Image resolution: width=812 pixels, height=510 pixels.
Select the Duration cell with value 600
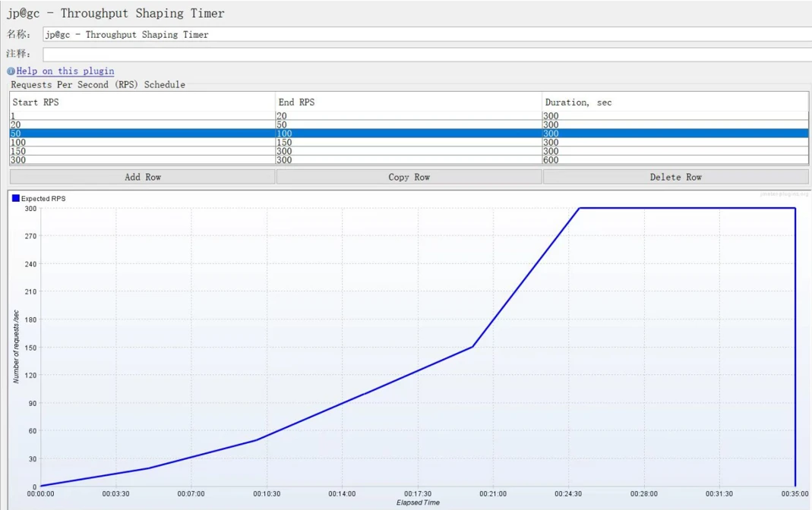[675, 160]
